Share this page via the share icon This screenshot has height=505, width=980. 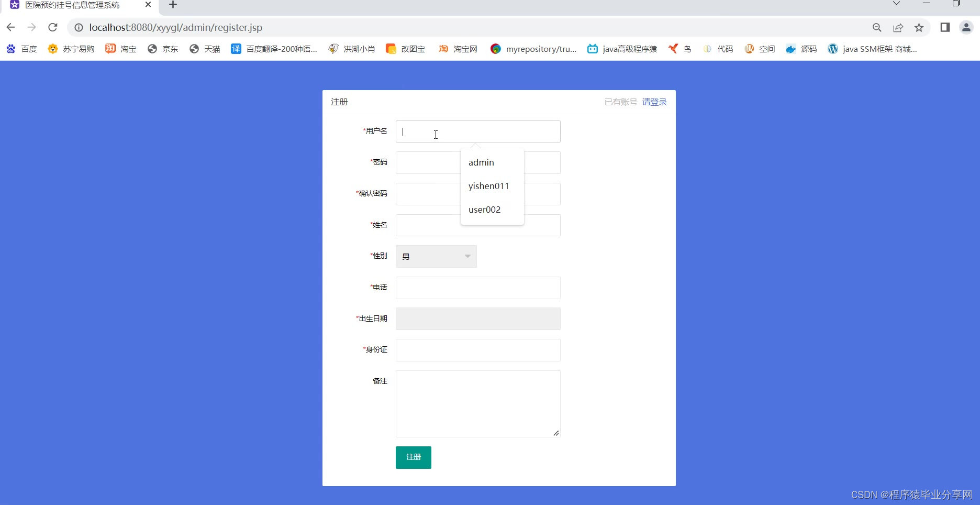[898, 27]
